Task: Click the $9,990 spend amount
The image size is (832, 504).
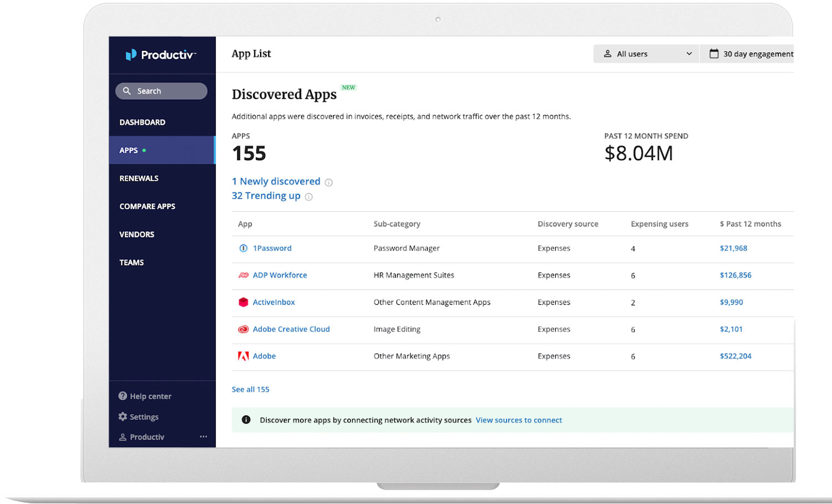Action: point(732,302)
